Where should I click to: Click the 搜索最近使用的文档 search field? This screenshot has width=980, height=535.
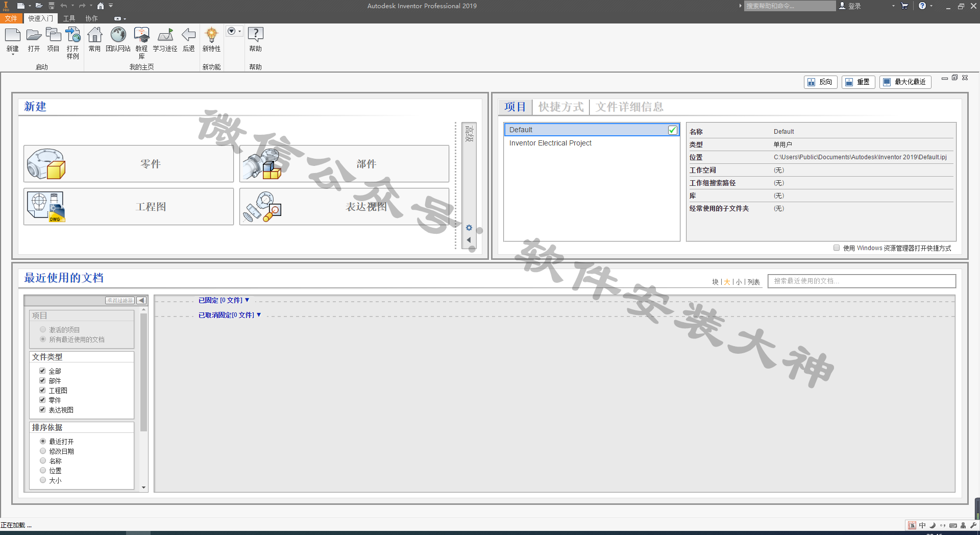(862, 281)
